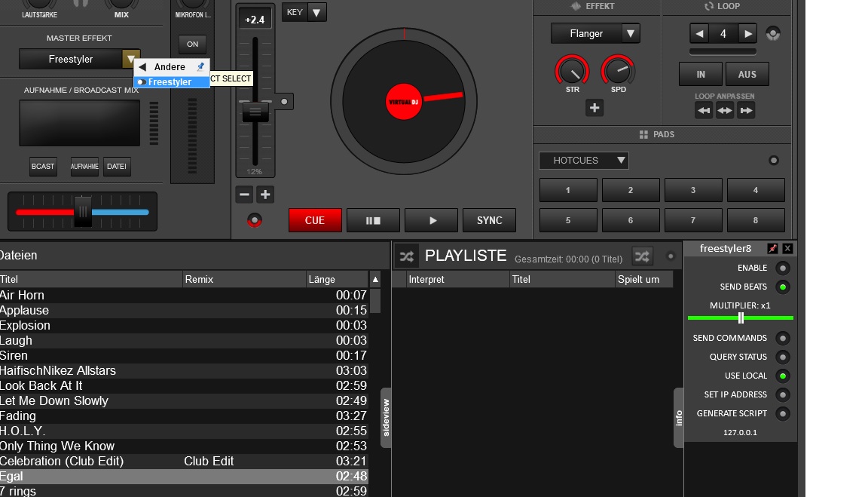
Task: Select Freestyler in the effect menu
Action: coord(172,82)
